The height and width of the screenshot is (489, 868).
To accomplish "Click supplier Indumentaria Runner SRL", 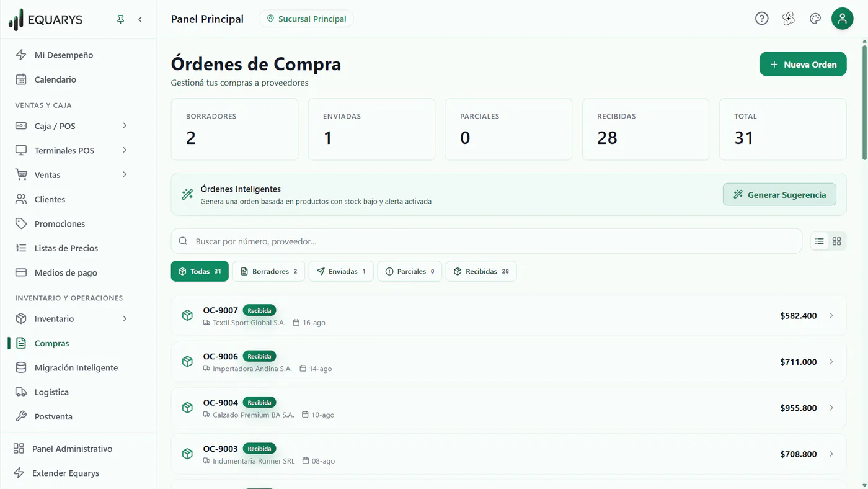I will pyautogui.click(x=254, y=461).
